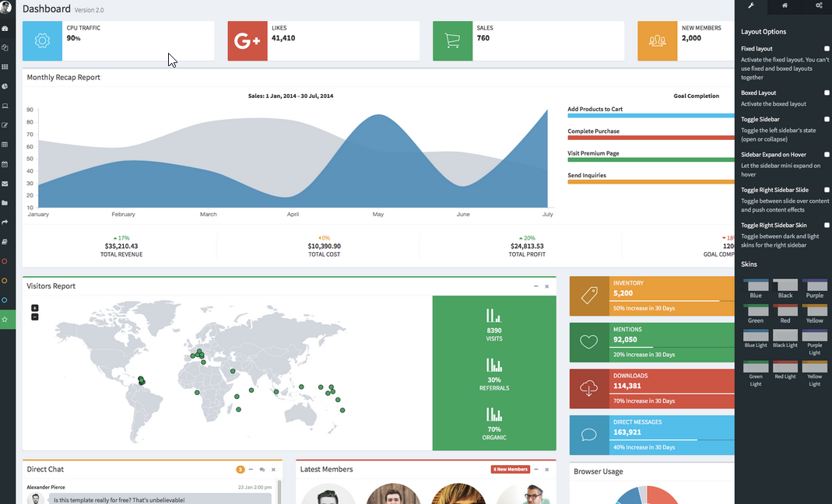Open the Charts pie icon in sidebar
The width and height of the screenshot is (832, 504).
(5, 86)
